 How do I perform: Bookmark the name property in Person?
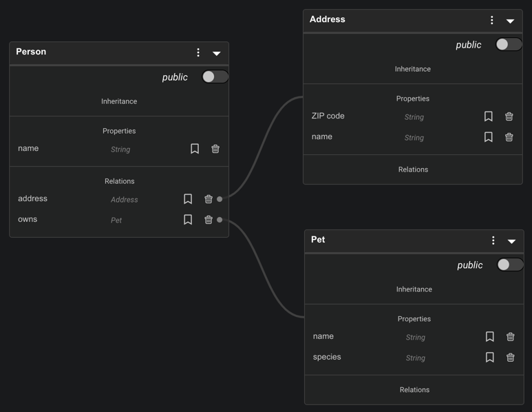coord(195,149)
